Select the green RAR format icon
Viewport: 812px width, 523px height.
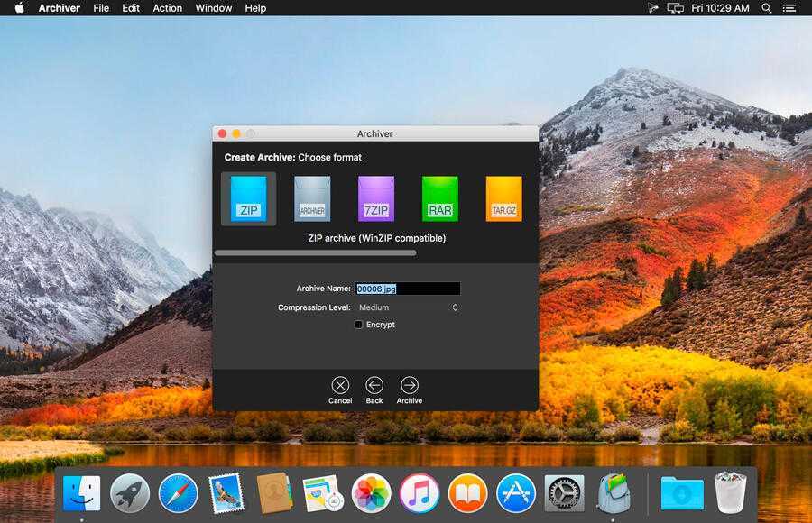coord(440,199)
